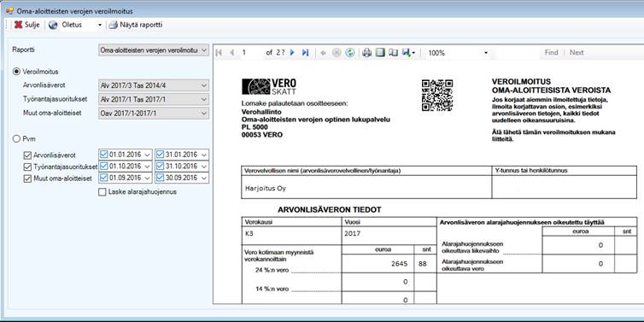Image resolution: width=644 pixels, height=322 pixels.
Task: Click the Sulje button
Action: click(x=27, y=25)
